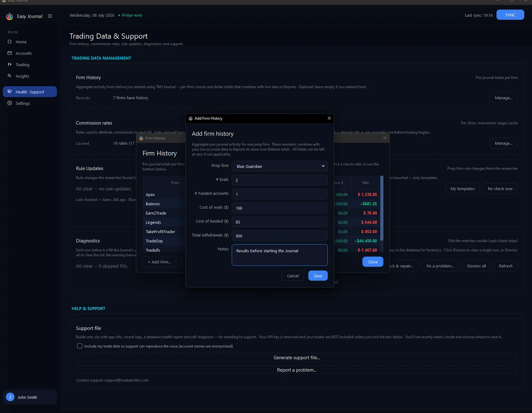Cancel the Add firm history dialog
Viewport: 532px width, 413px height.
tap(293, 276)
